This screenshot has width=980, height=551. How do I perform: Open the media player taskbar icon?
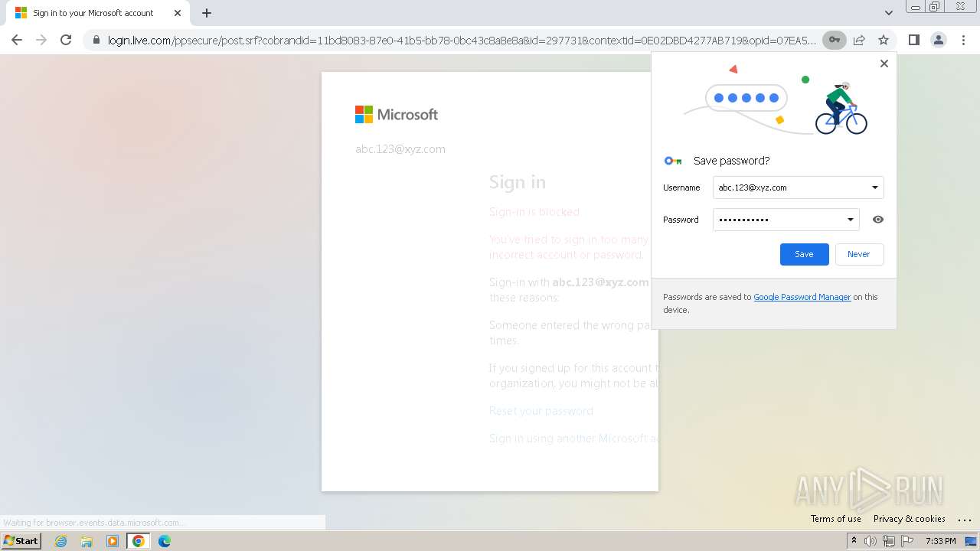(113, 541)
